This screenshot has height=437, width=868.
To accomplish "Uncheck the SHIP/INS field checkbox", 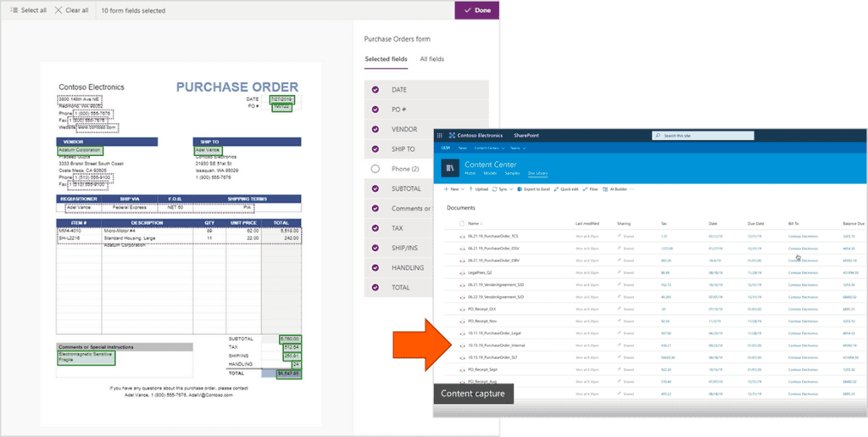I will pos(376,248).
